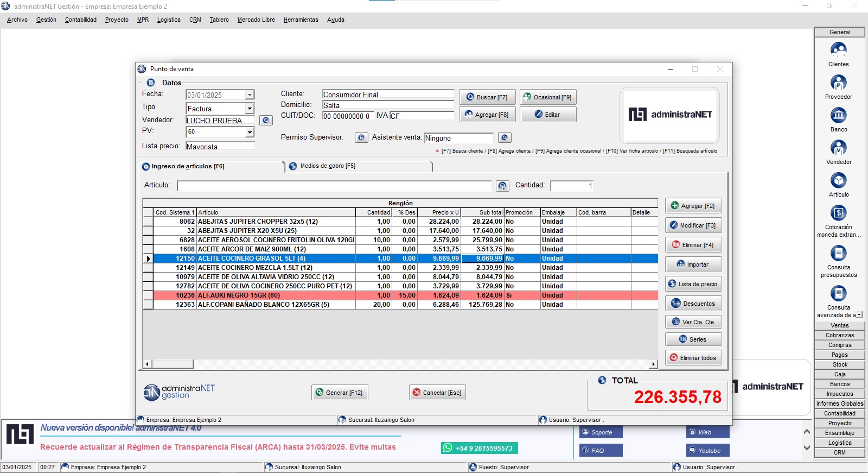The height and width of the screenshot is (473, 868).
Task: Open the Descuentos button
Action: pyautogui.click(x=693, y=304)
